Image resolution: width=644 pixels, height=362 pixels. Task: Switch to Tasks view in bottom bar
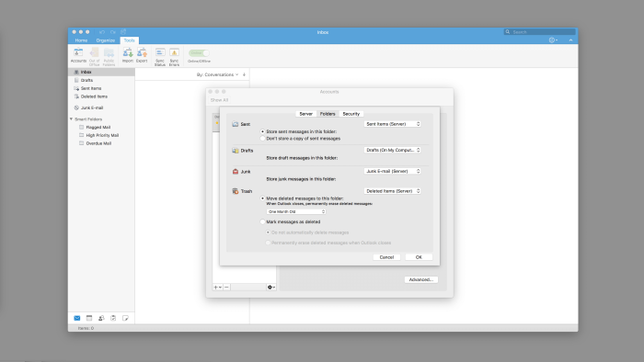tap(113, 318)
